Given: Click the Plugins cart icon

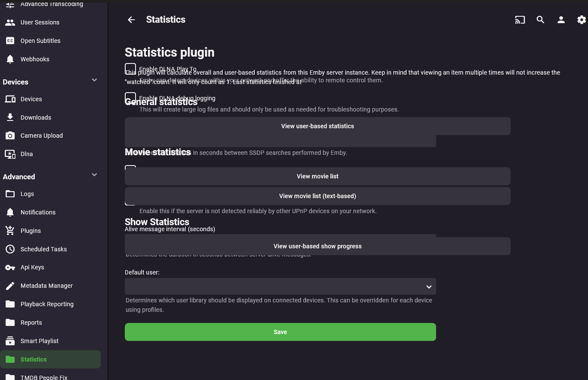Looking at the screenshot, I should pyautogui.click(x=10, y=231).
